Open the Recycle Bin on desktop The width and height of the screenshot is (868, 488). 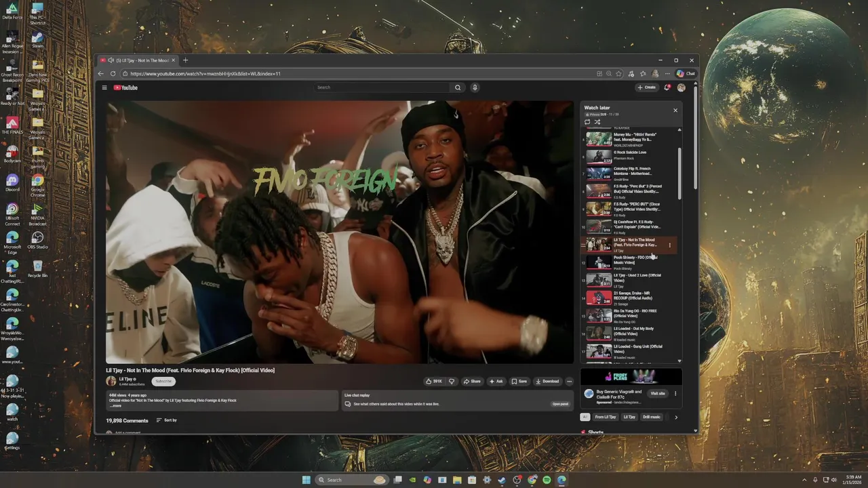[38, 268]
